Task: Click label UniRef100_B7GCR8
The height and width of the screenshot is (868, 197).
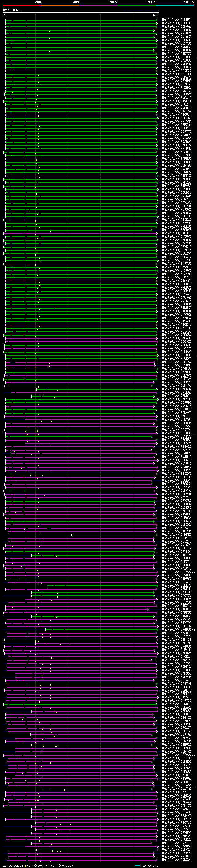Action: 176,382
